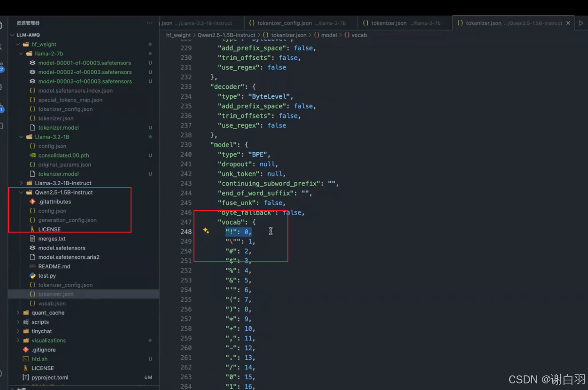Collapse the Llama-3.2-1B folder
This screenshot has width=588, height=390.
(21, 137)
